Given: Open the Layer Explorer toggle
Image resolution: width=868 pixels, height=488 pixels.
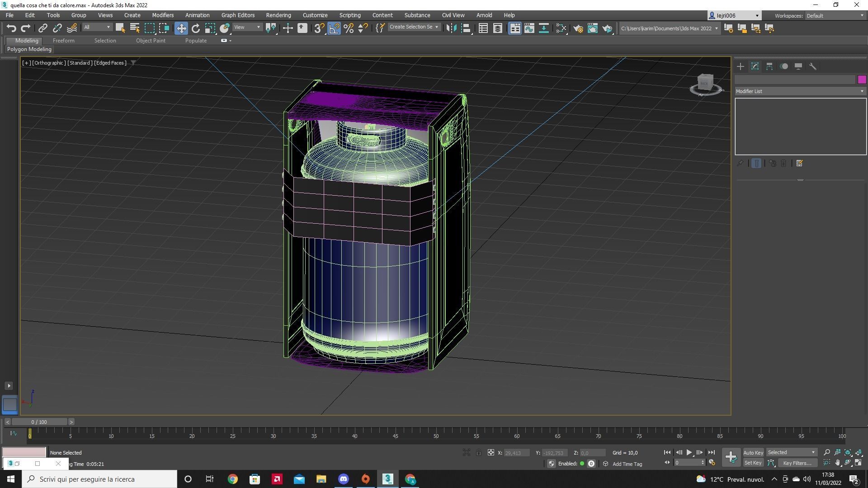Looking at the screenshot, I should point(497,28).
